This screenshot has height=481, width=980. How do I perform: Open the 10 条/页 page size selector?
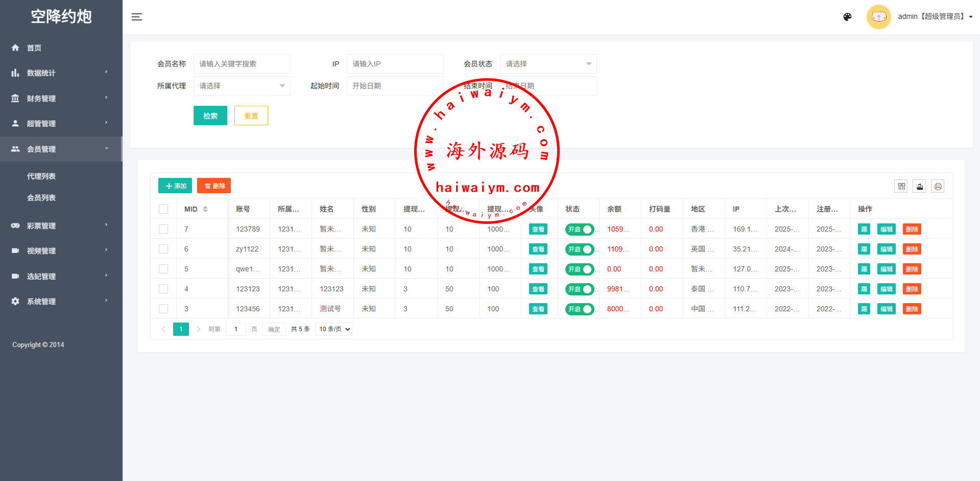(x=334, y=329)
